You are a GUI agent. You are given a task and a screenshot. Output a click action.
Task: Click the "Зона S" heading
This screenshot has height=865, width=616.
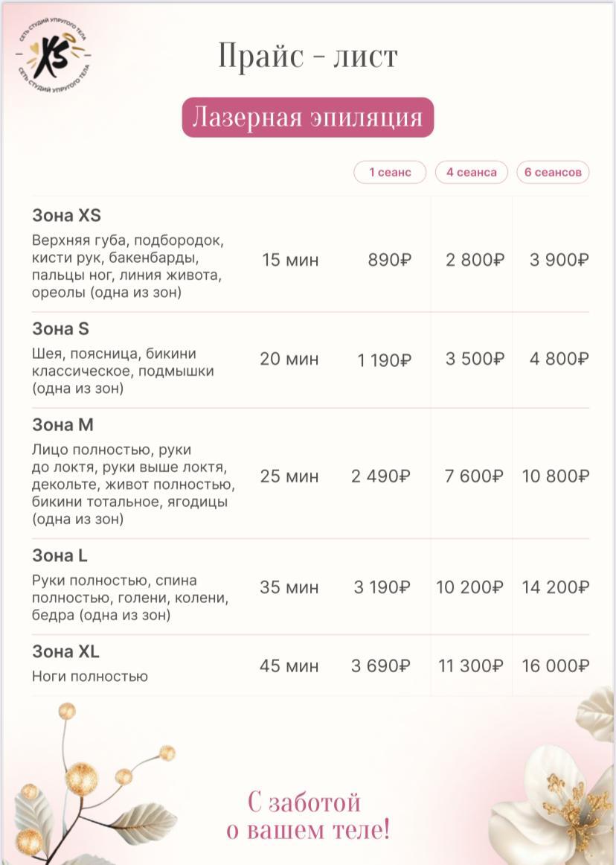click(x=60, y=329)
